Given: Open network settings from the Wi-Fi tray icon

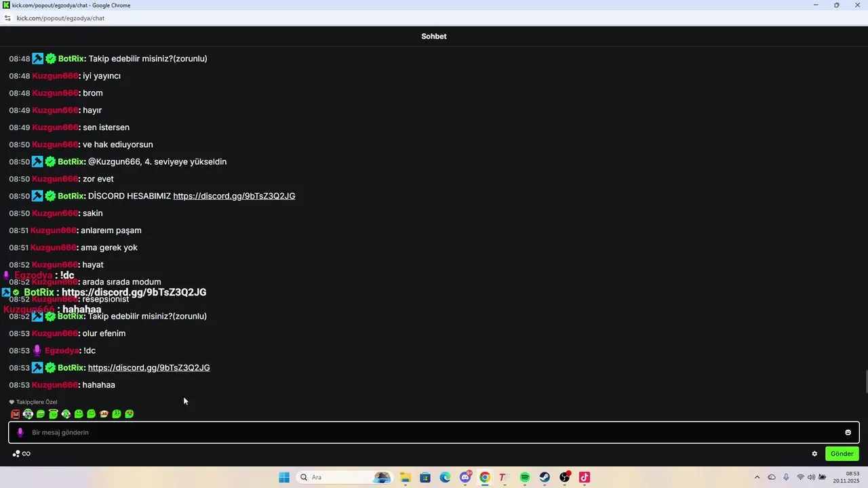Looking at the screenshot, I should [800, 477].
